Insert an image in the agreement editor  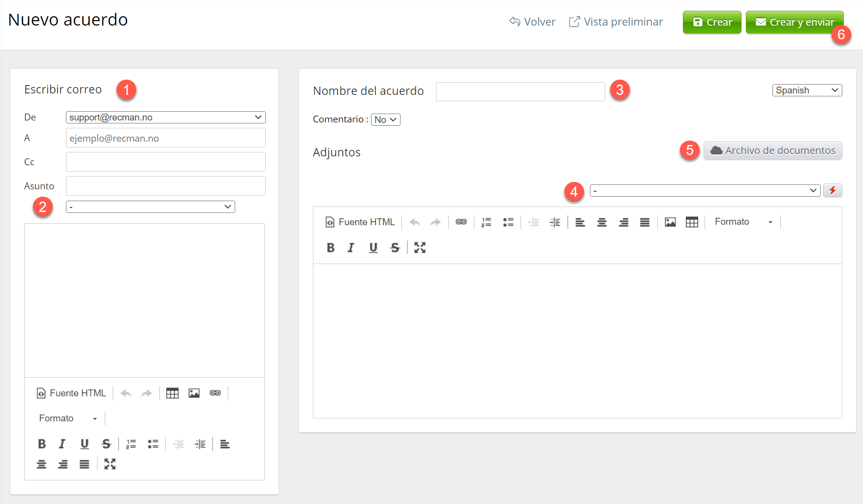click(x=670, y=222)
